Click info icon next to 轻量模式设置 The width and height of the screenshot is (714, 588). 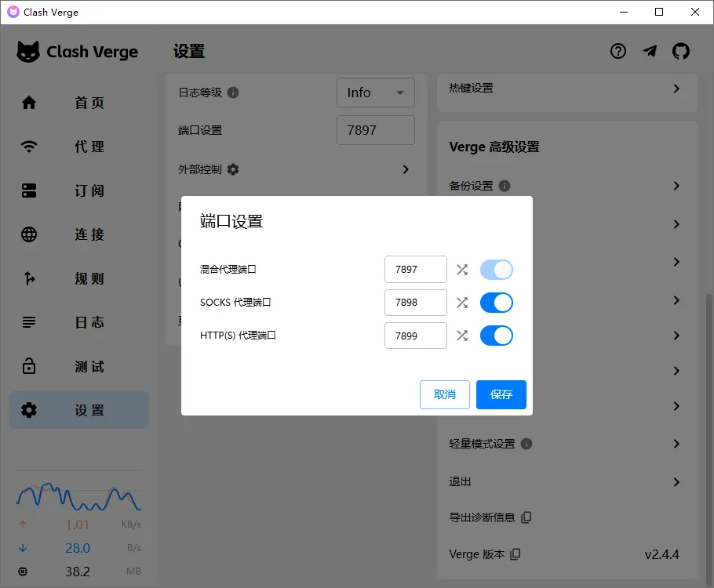pos(526,444)
